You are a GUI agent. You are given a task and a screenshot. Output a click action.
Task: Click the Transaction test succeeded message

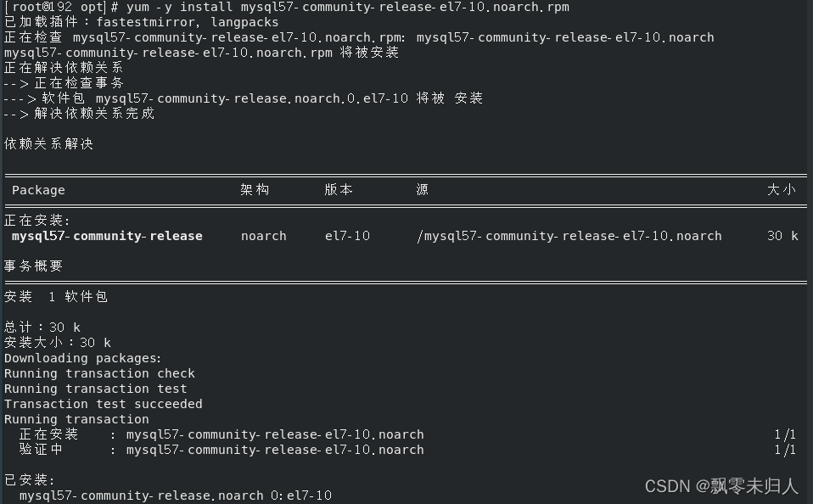(103, 403)
